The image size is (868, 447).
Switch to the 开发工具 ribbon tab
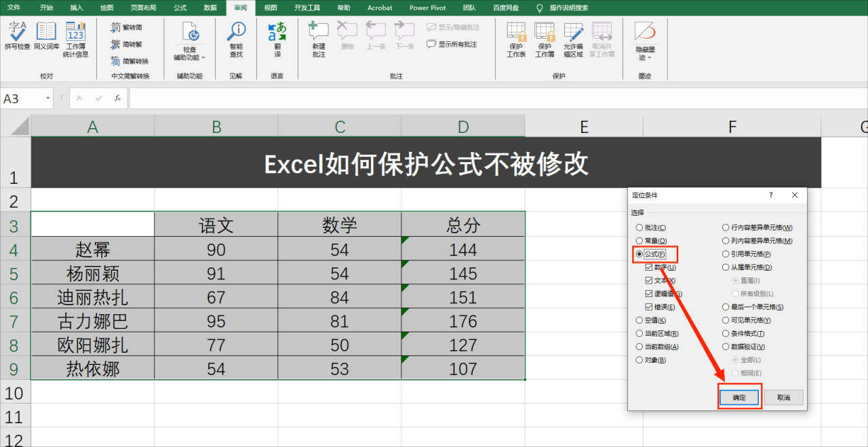(x=307, y=7)
